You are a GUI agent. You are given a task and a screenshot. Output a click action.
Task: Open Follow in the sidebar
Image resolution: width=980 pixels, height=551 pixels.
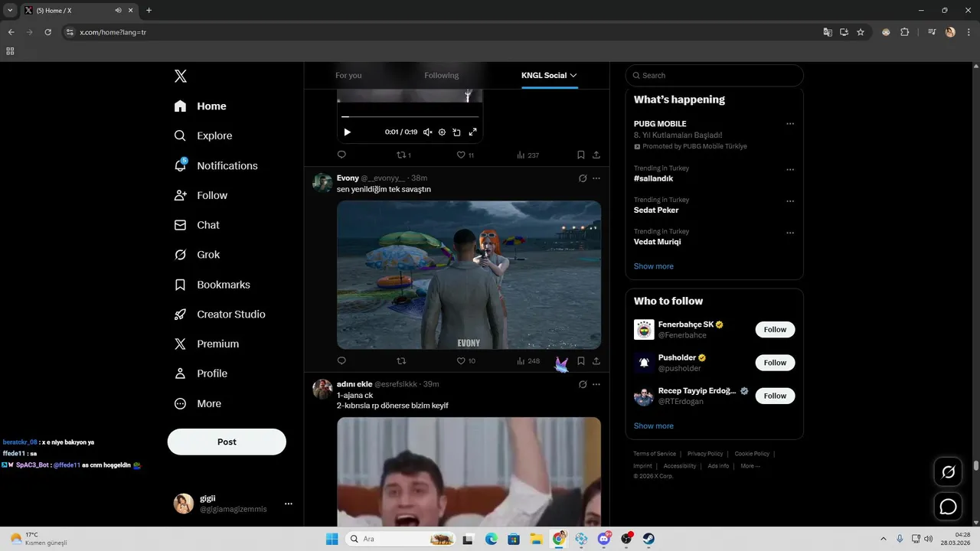pyautogui.click(x=201, y=195)
